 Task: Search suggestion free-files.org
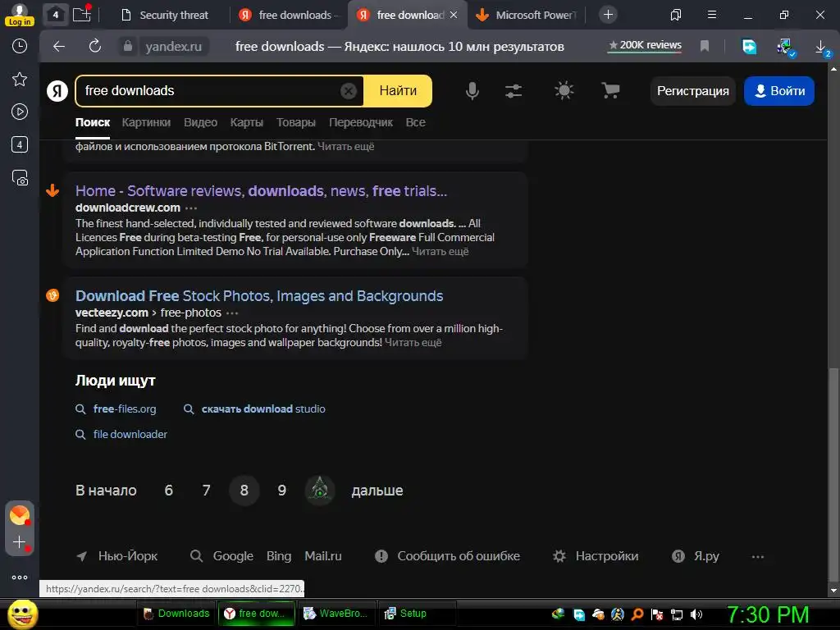[125, 409]
